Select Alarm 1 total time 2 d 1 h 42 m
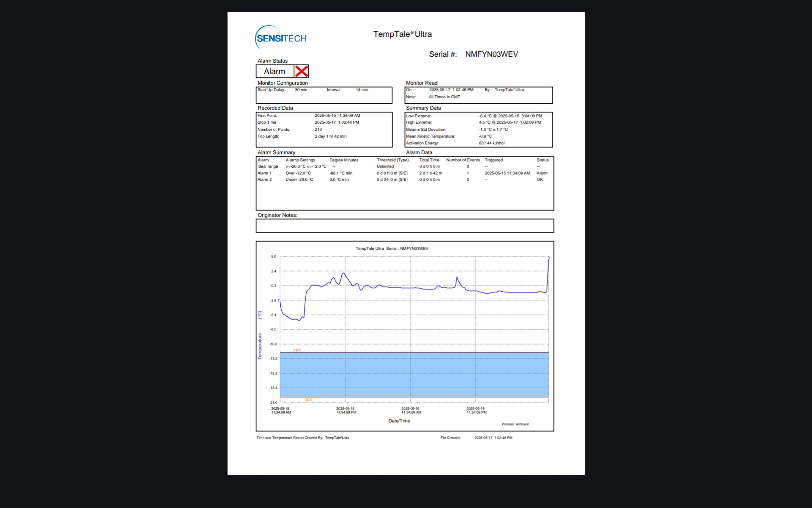 pyautogui.click(x=431, y=173)
